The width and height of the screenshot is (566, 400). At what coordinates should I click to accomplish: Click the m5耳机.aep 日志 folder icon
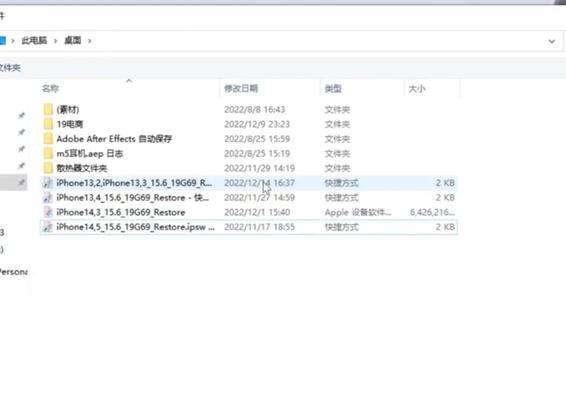click(48, 153)
